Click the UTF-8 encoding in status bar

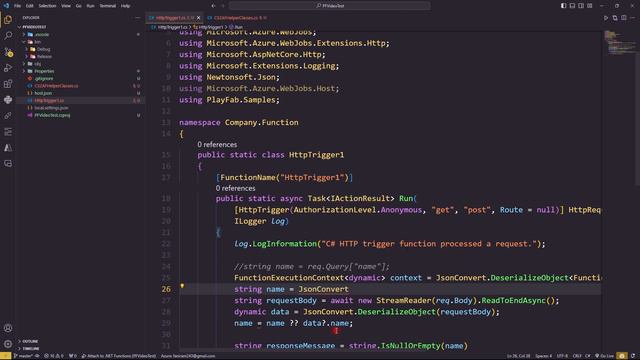pyautogui.click(x=562, y=356)
